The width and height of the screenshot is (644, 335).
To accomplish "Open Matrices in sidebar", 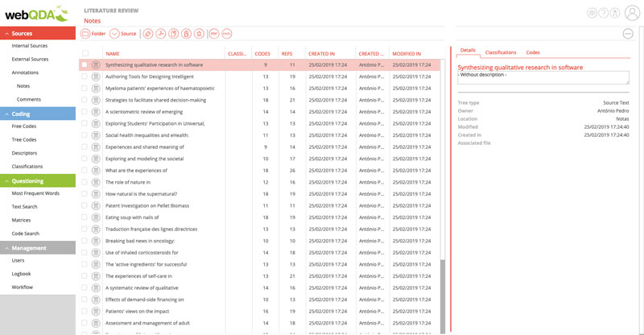I will [21, 221].
